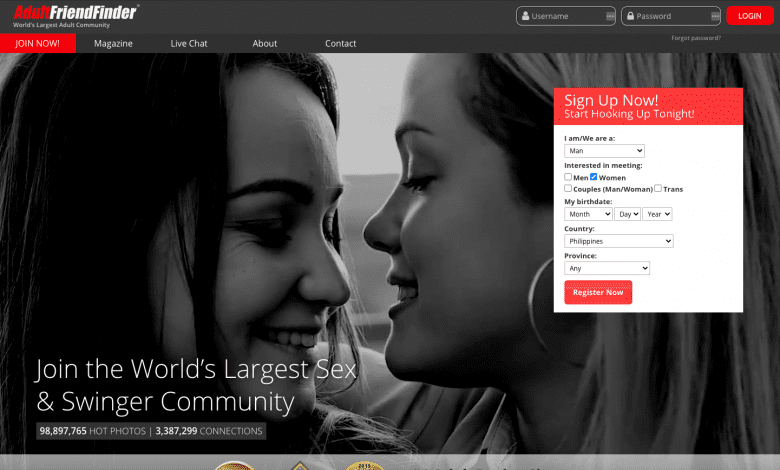This screenshot has width=780, height=470.
Task: Click the LOGIN button
Action: click(750, 16)
